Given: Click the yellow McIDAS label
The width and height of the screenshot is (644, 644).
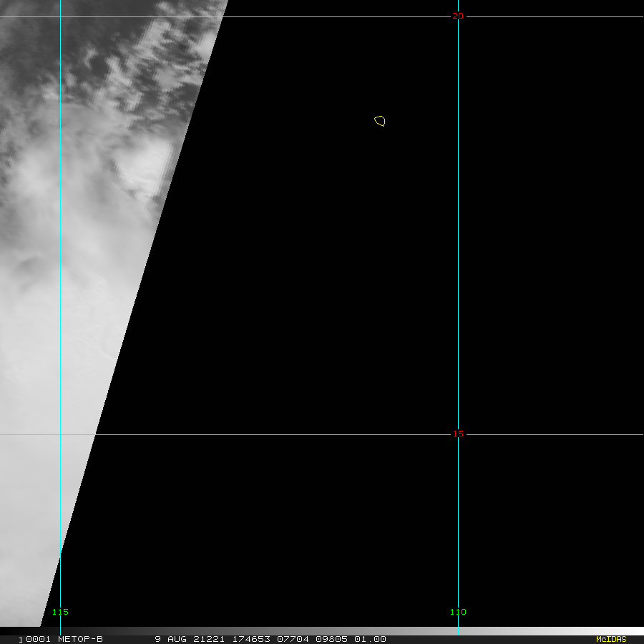Looking at the screenshot, I should 610,639.
